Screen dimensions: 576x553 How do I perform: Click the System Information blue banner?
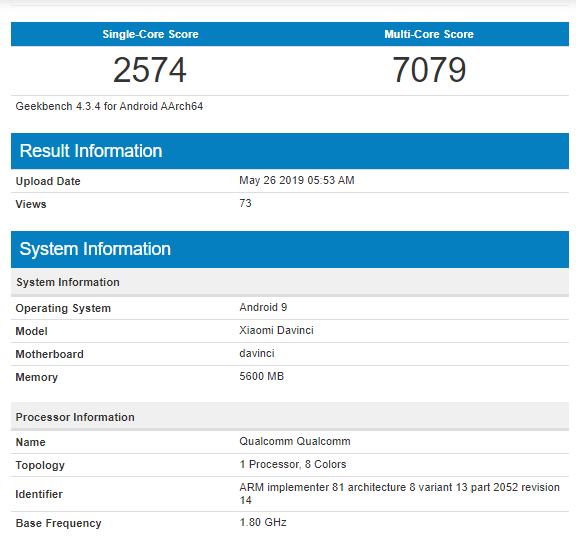[290, 249]
